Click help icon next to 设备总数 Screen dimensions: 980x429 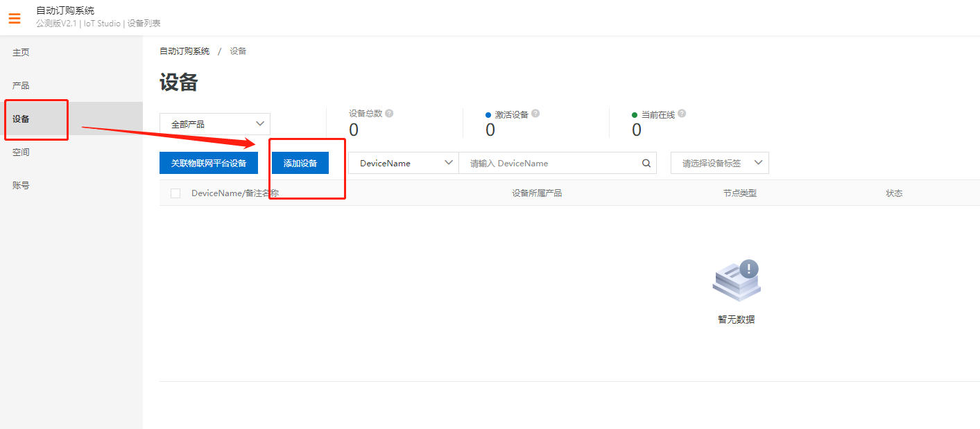(x=389, y=114)
